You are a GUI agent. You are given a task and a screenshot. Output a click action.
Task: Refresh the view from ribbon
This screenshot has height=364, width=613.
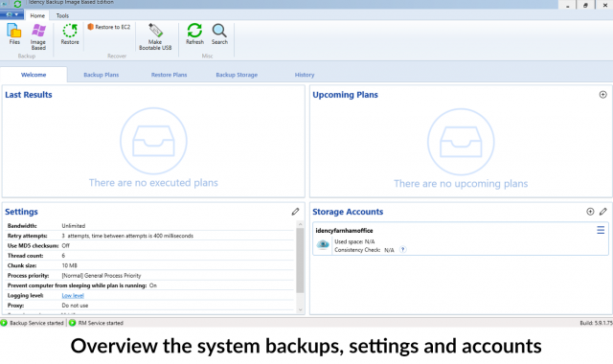coord(194,34)
